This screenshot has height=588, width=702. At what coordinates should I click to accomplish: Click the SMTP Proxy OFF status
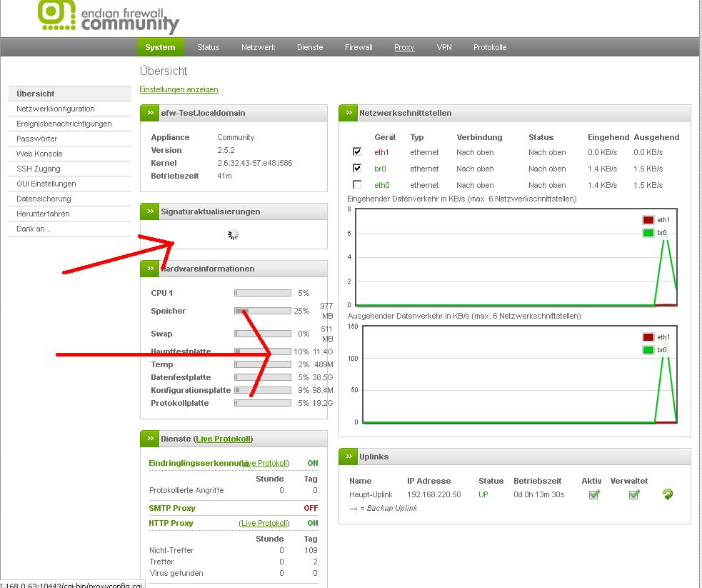click(311, 508)
